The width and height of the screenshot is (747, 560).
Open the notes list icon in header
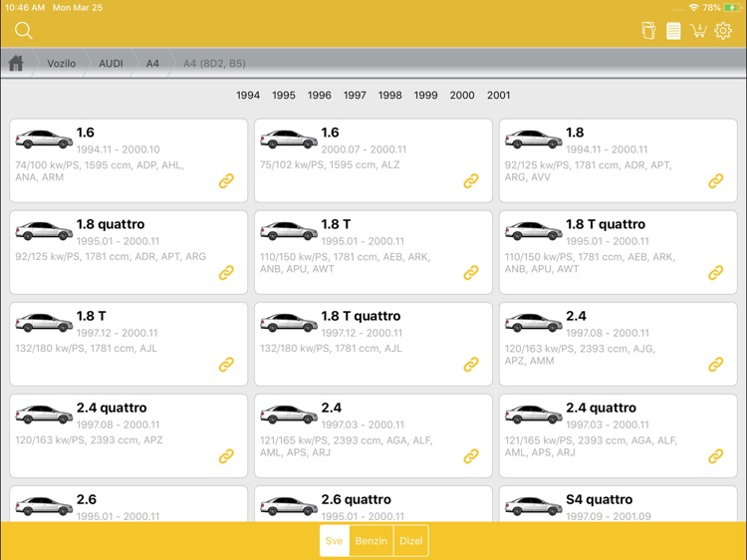coord(673,31)
